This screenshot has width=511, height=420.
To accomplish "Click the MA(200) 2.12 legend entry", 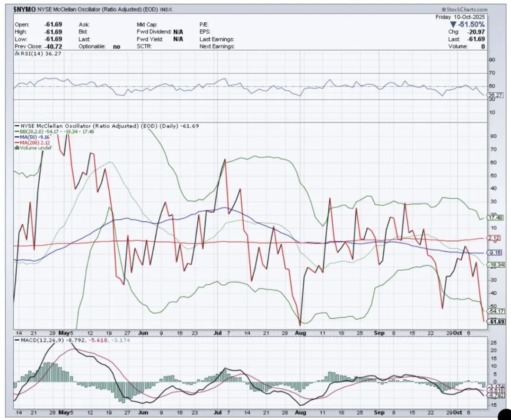I will pyautogui.click(x=32, y=142).
